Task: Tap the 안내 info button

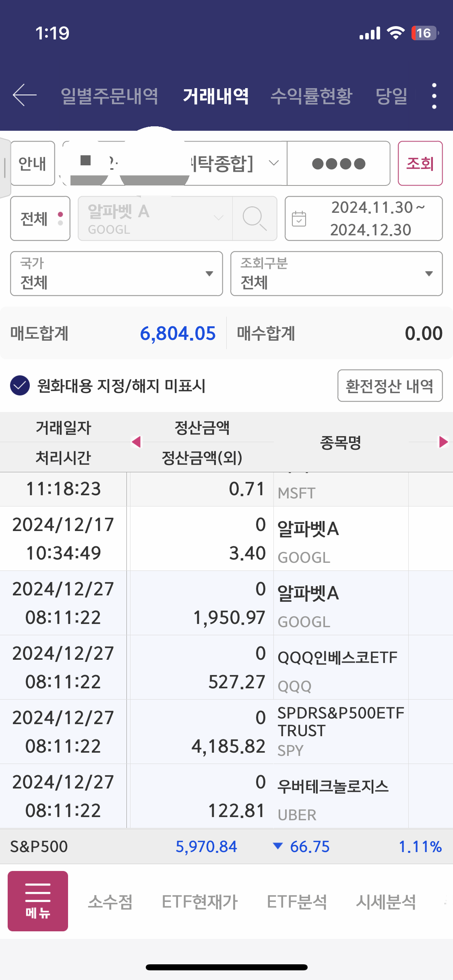Action: click(33, 163)
